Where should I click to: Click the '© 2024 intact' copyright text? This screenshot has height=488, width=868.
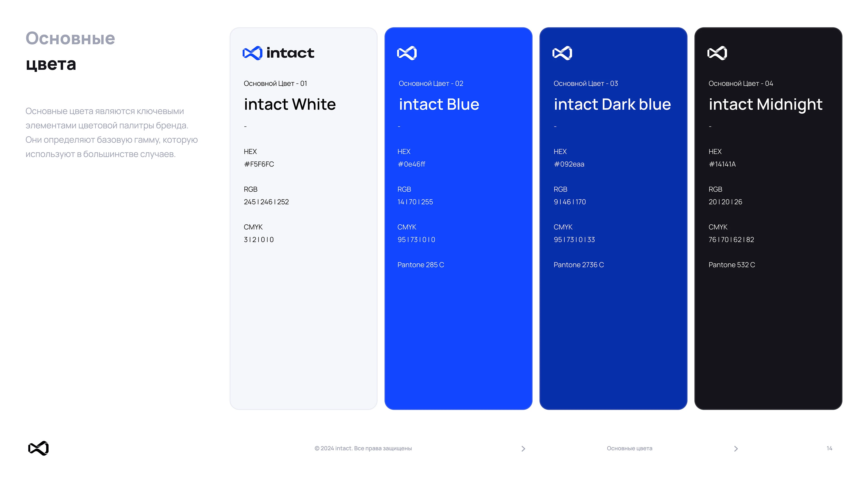[x=363, y=448]
